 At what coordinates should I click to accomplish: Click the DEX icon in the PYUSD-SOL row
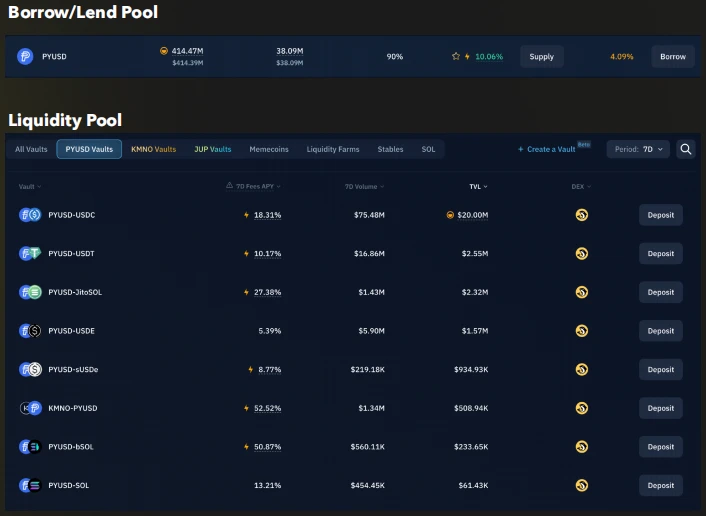(581, 485)
